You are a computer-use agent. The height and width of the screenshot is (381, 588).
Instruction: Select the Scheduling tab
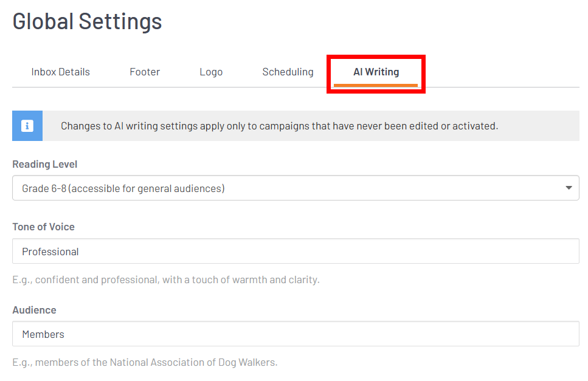288,72
